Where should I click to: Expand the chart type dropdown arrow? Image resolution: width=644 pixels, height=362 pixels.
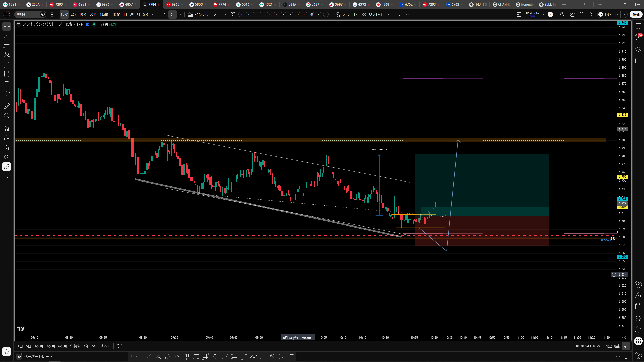pos(180,14)
